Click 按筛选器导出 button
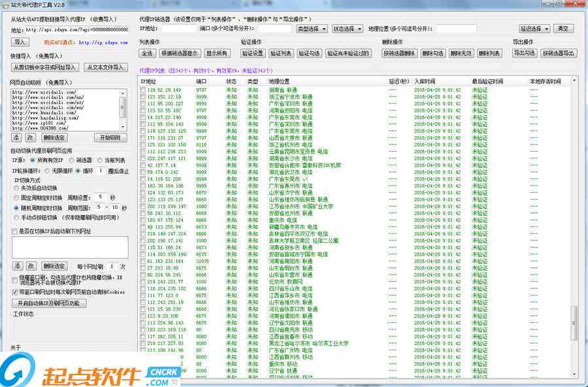This screenshot has width=588, height=387. (559, 54)
